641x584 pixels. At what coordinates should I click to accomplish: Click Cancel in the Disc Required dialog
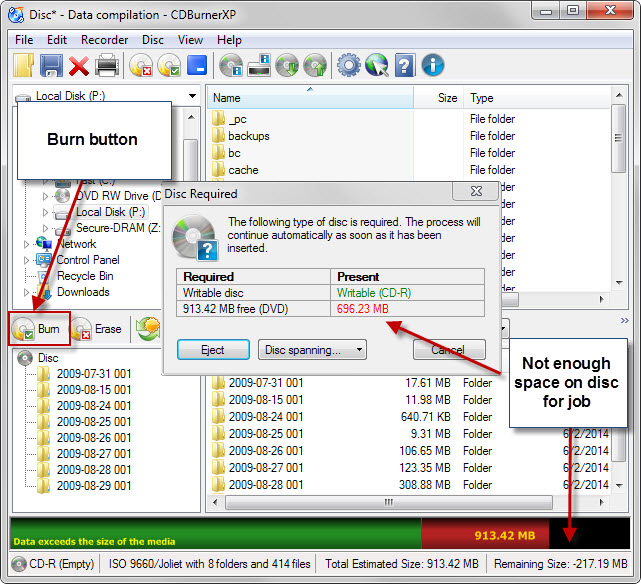tap(448, 350)
